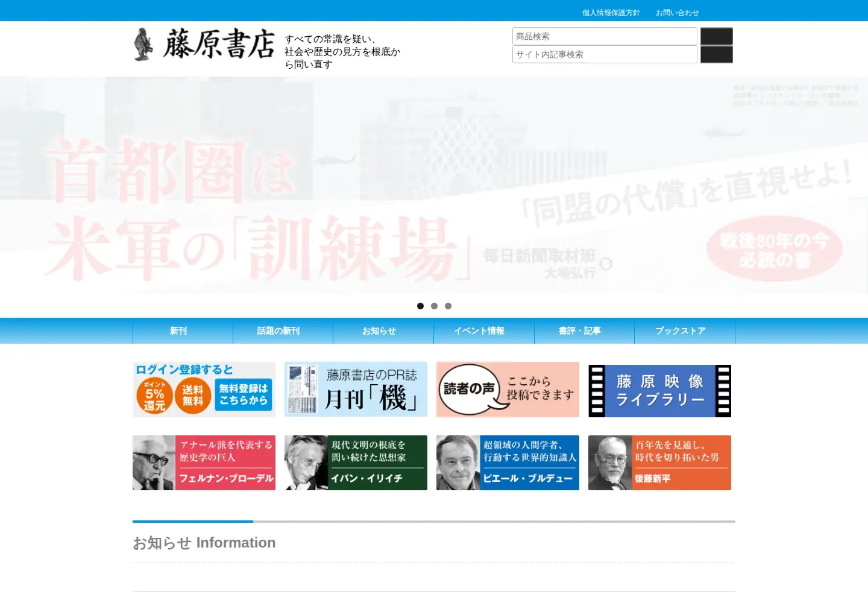Select the first carousel dot
This screenshot has height=603, width=868.
tap(420, 306)
